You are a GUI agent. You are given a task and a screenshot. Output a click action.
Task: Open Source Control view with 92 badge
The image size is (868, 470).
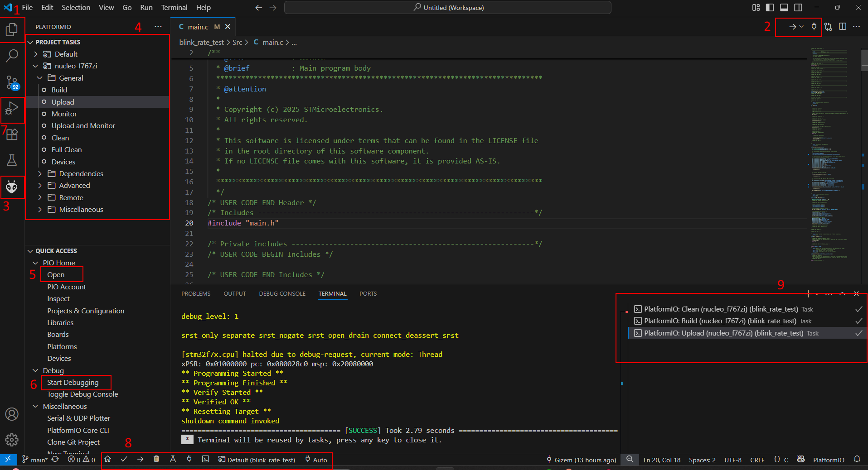[12, 82]
